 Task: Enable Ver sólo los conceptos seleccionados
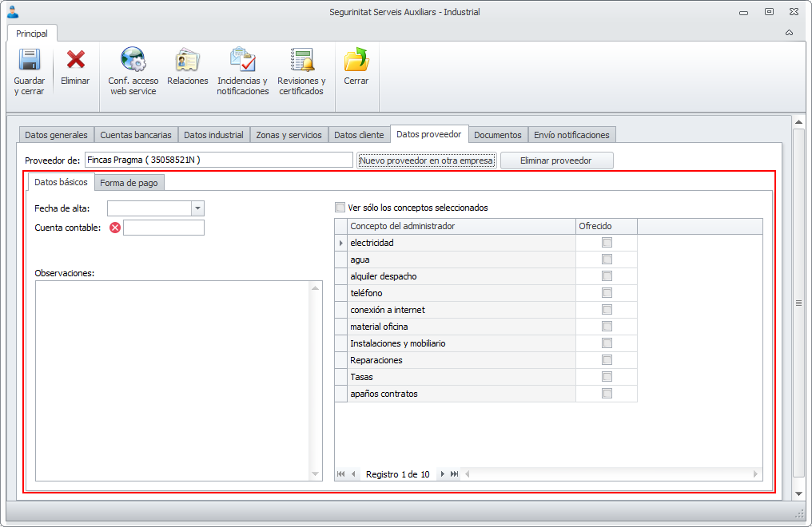(x=341, y=208)
